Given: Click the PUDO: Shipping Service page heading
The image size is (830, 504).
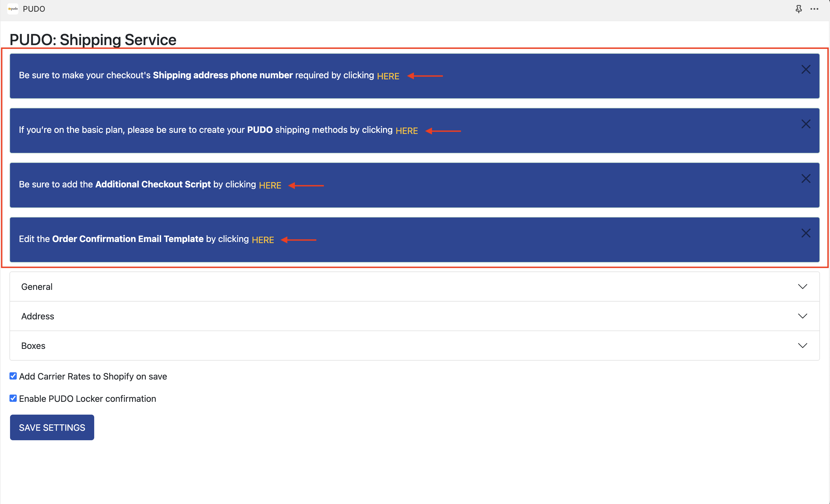Looking at the screenshot, I should pyautogui.click(x=93, y=40).
